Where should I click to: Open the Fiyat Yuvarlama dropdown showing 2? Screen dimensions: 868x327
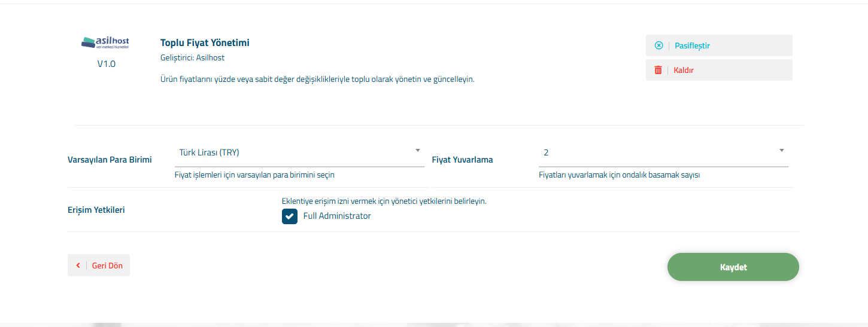tap(663, 153)
